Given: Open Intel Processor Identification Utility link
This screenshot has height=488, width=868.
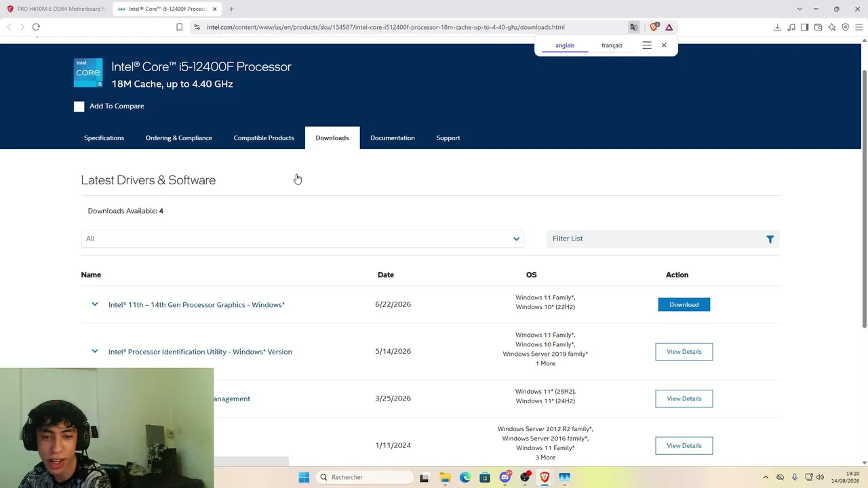Looking at the screenshot, I should pos(200,352).
